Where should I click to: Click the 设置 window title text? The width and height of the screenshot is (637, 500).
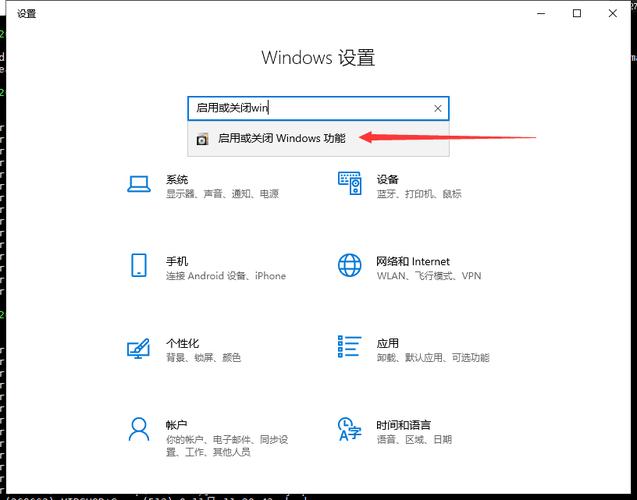(x=26, y=13)
